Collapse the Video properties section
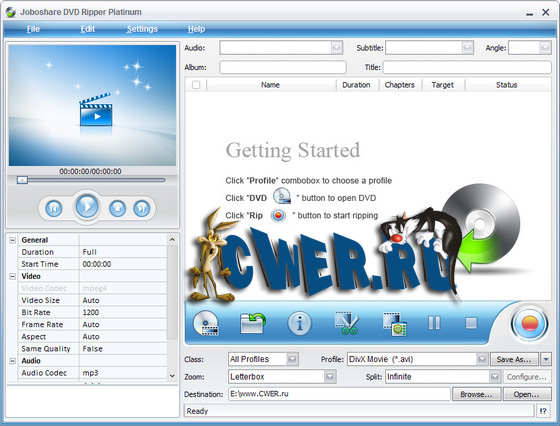Screen dimensions: 560x426 click(x=12, y=276)
